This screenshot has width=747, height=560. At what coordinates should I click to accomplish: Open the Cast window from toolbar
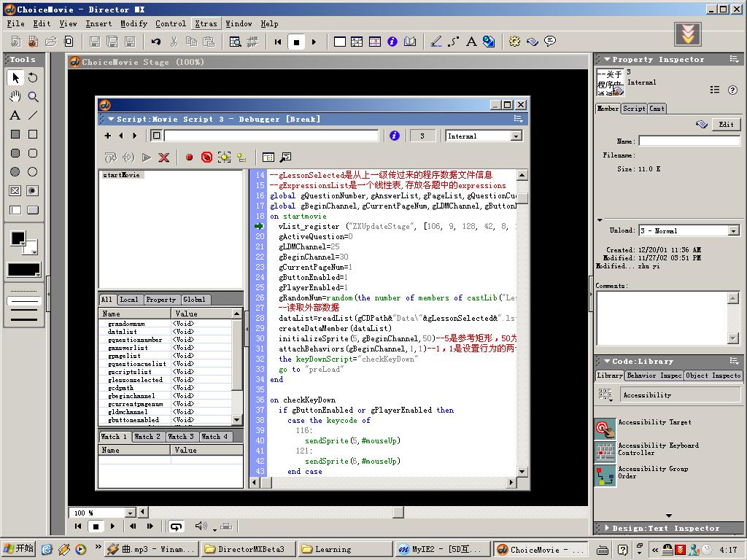point(357,42)
